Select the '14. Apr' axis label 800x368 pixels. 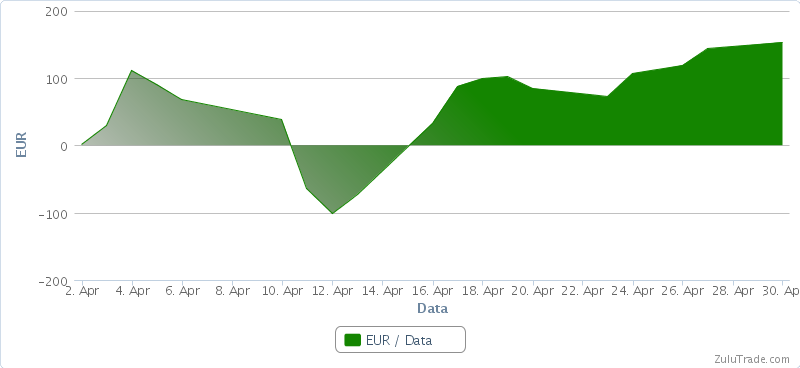tap(382, 291)
